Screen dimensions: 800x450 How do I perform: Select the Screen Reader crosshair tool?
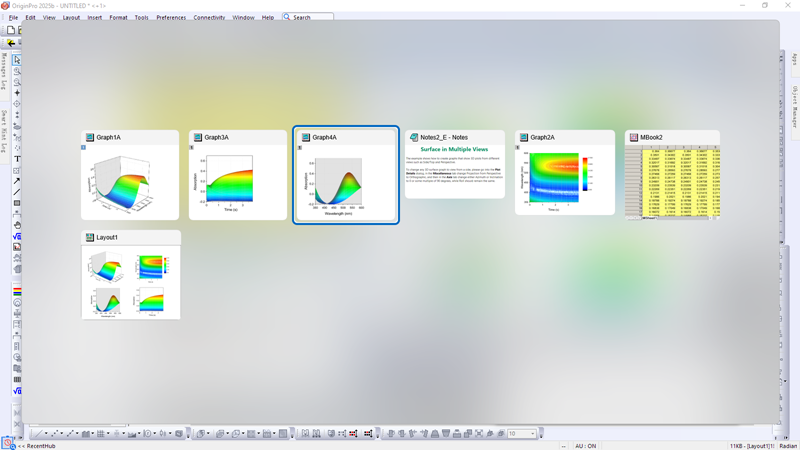[x=17, y=93]
